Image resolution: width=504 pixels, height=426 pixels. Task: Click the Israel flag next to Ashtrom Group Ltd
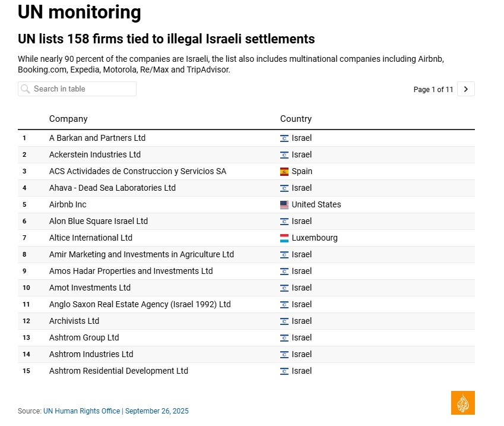pos(284,338)
